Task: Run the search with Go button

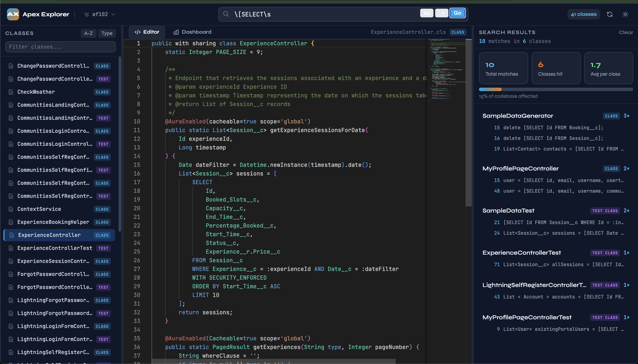Action: point(457,13)
